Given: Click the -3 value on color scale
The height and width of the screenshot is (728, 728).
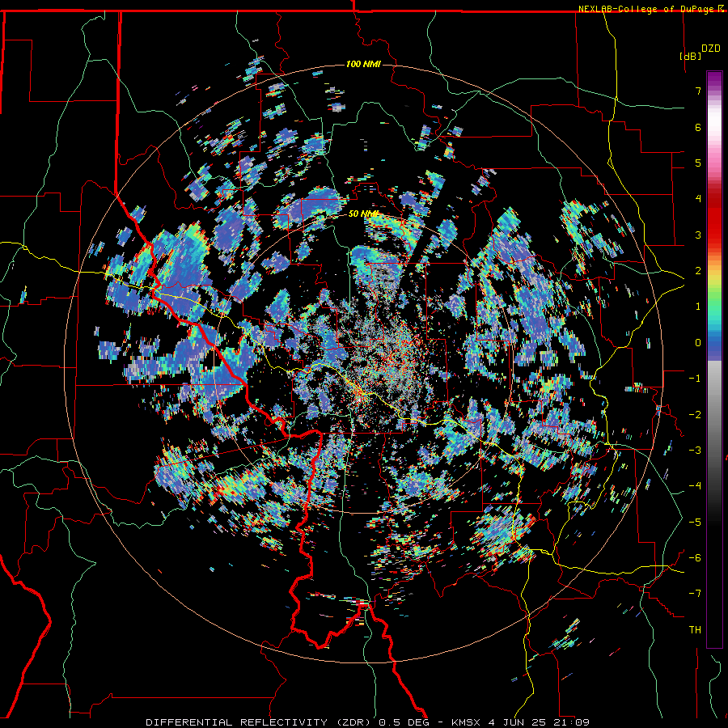Looking at the screenshot, I should coord(695,451).
